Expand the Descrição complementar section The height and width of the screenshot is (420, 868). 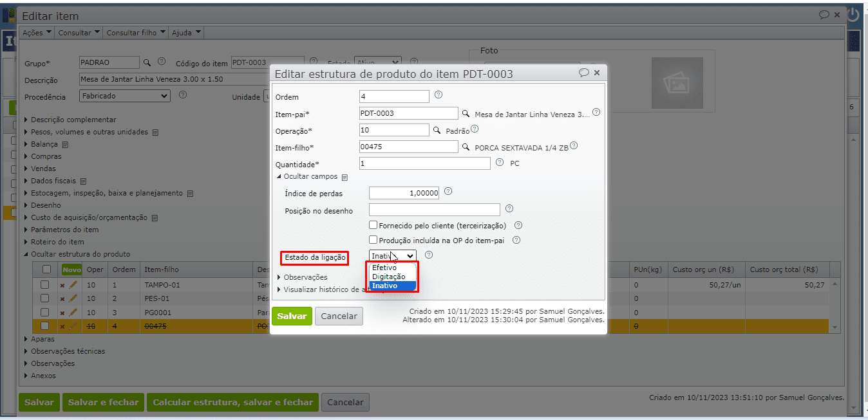[x=70, y=120]
